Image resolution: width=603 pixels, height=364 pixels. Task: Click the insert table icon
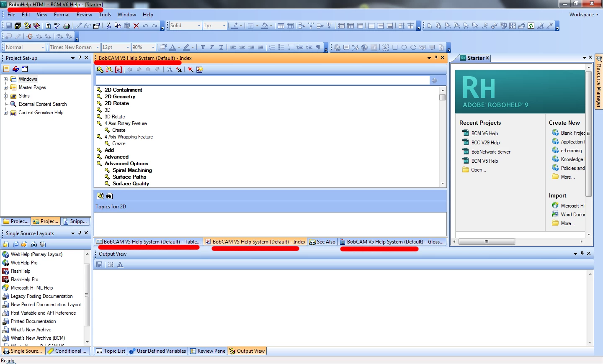[281, 26]
